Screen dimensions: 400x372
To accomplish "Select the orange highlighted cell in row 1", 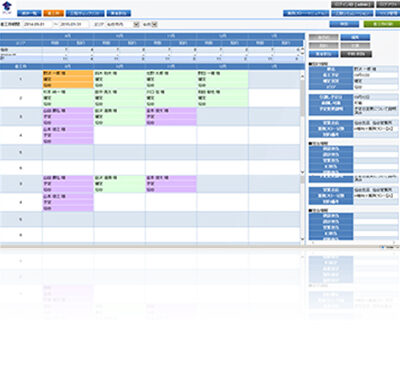I will pos(68,79).
